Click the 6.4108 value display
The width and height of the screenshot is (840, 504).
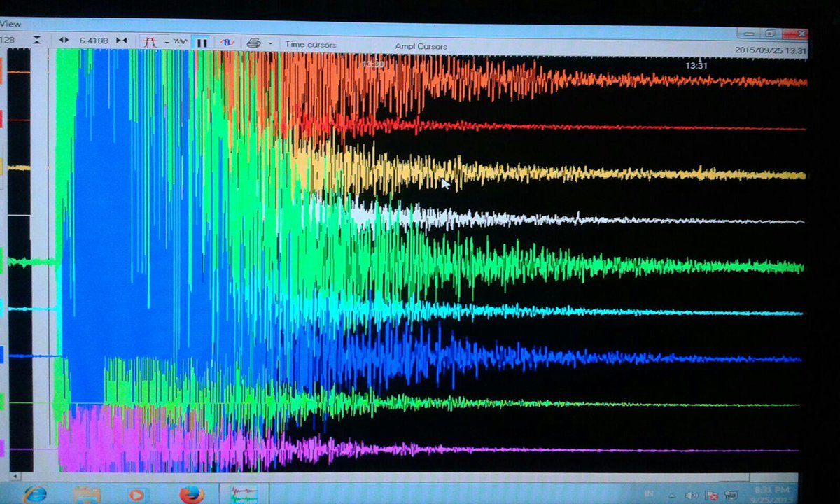tap(93, 41)
